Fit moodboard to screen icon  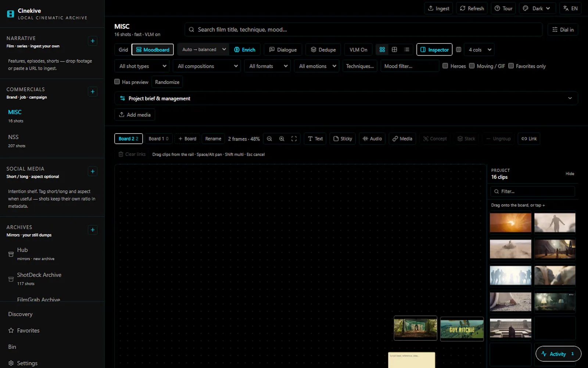click(294, 139)
